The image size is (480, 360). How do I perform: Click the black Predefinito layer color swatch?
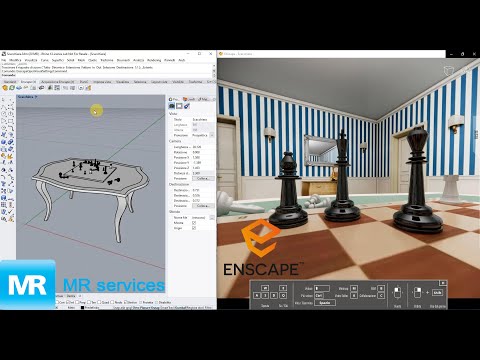tap(82, 308)
